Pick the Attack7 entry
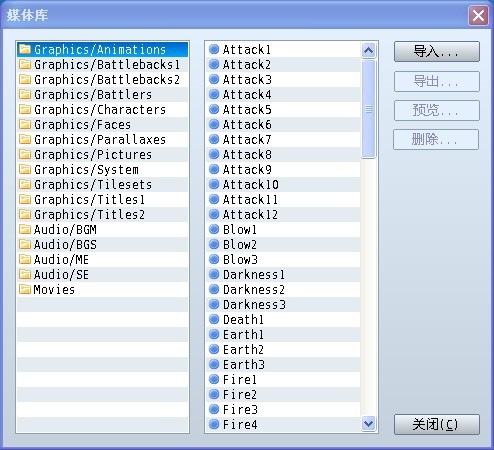The image size is (494, 450). 283,139
